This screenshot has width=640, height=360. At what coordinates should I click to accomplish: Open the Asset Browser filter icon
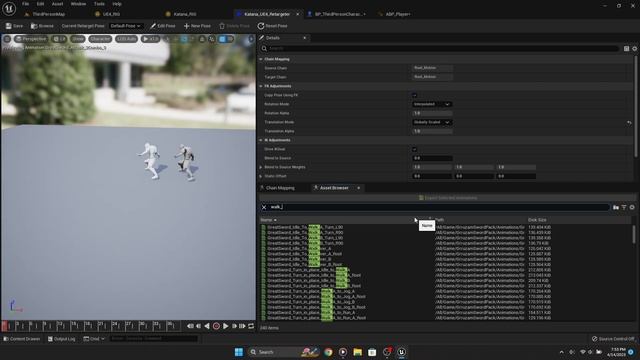[x=624, y=207]
